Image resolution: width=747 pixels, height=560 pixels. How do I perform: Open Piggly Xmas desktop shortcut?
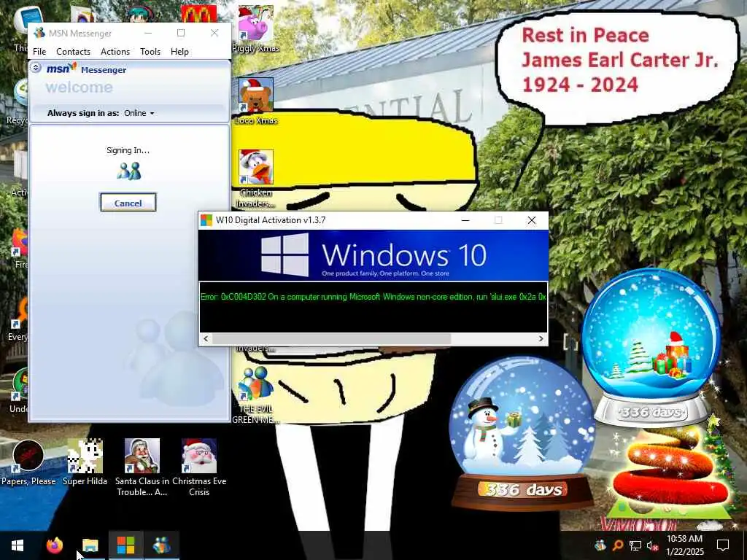click(256, 28)
